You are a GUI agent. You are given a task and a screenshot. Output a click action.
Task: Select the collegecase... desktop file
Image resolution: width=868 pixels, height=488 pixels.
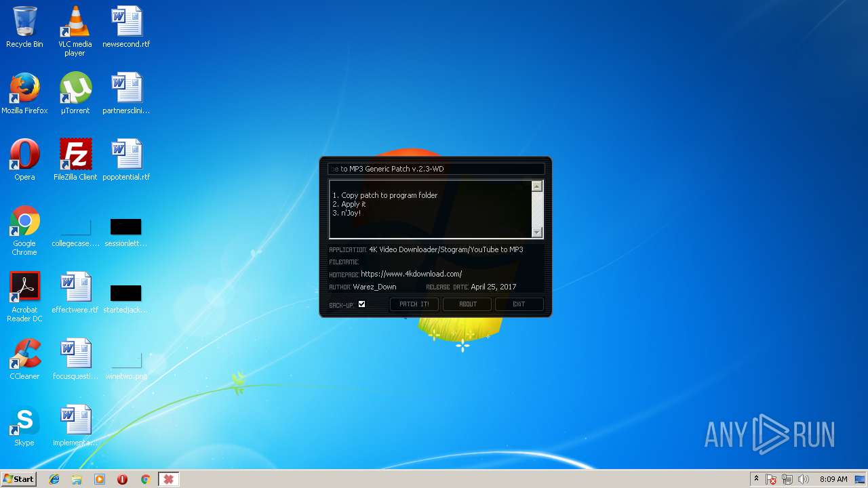click(75, 232)
